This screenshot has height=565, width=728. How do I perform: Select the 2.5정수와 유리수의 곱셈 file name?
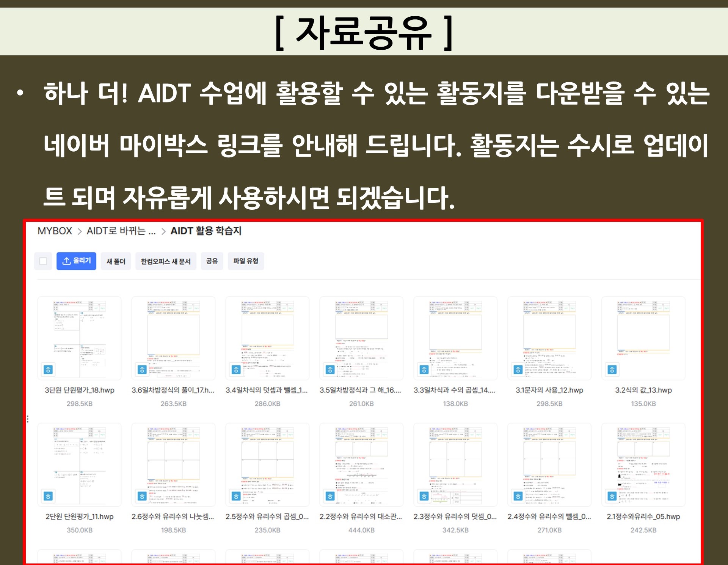267,516
